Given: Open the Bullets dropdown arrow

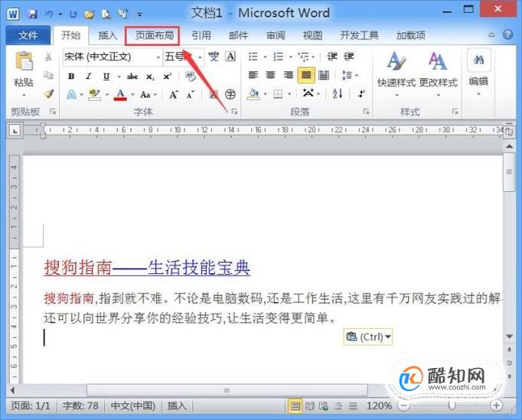Looking at the screenshot, I should 265,57.
